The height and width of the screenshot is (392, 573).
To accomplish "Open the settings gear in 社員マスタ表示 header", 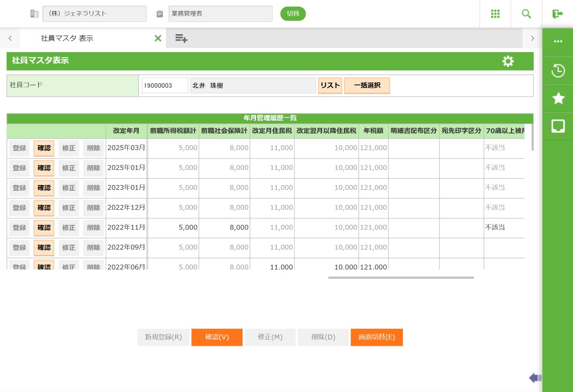I will pyautogui.click(x=508, y=61).
